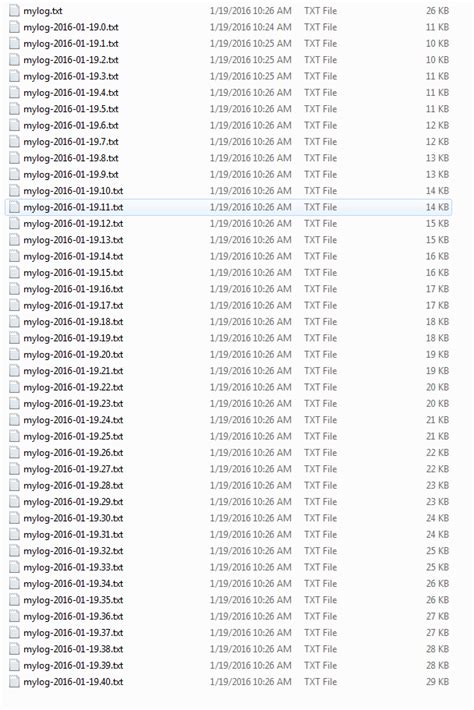The width and height of the screenshot is (474, 710).
Task: Select mylog-2016-01-19.20.txt in the list
Action: point(73,355)
